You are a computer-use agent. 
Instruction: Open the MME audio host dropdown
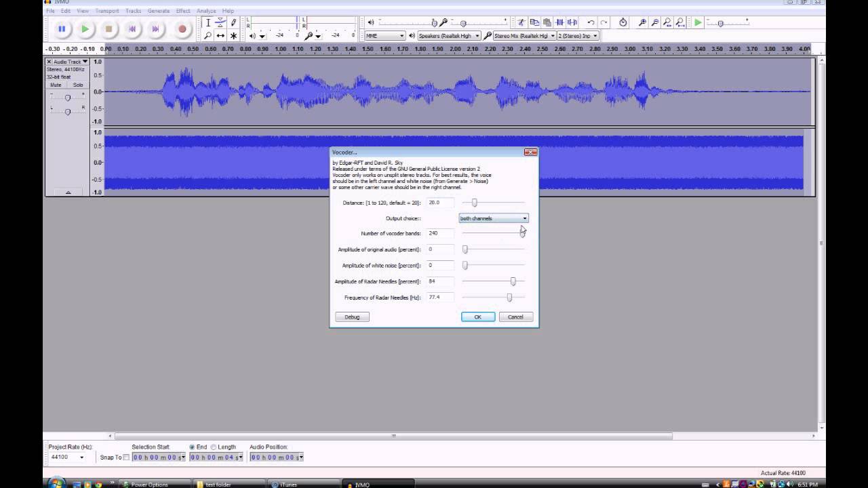pyautogui.click(x=385, y=35)
